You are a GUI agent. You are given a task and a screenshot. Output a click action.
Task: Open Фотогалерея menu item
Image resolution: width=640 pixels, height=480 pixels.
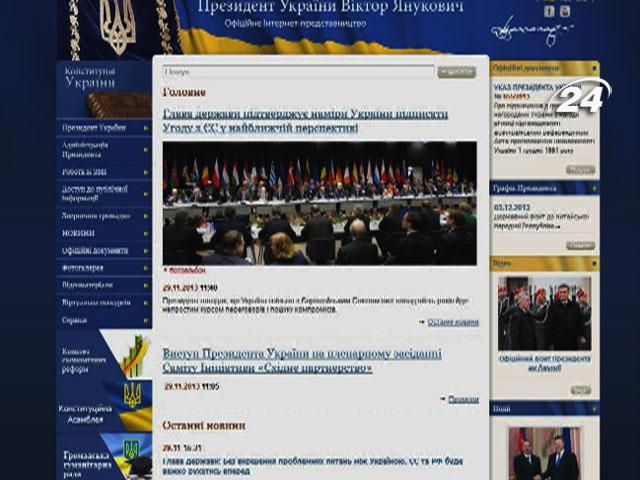pos(82,268)
